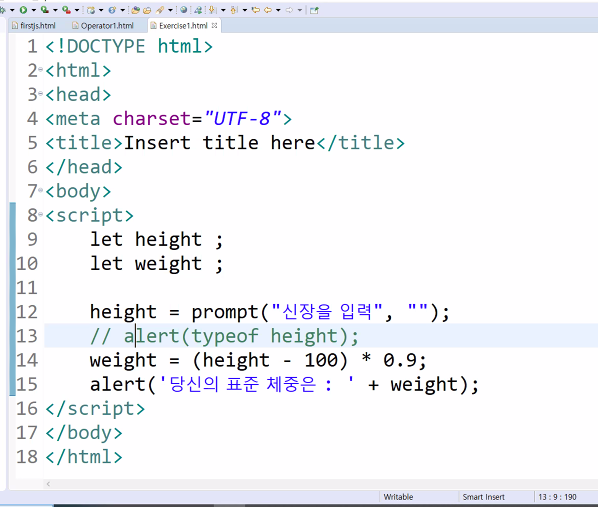Click the External Tools run icon
This screenshot has width=598, height=507.
point(66,10)
